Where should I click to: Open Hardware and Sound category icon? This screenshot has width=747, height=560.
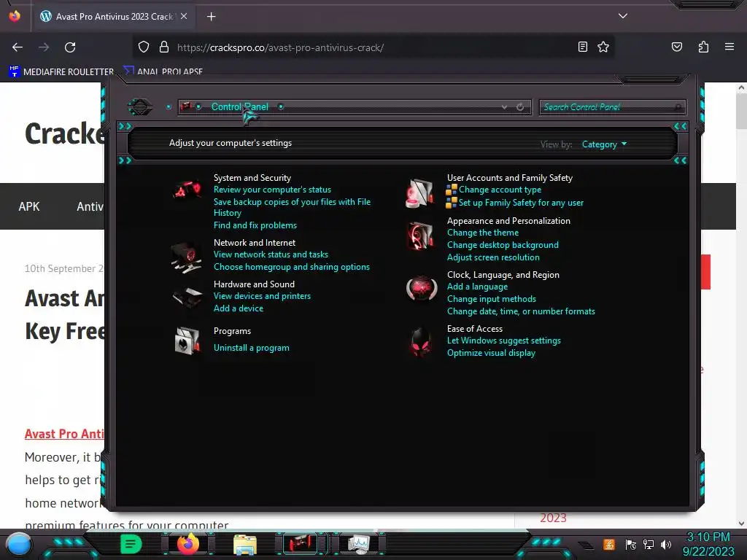click(186, 297)
